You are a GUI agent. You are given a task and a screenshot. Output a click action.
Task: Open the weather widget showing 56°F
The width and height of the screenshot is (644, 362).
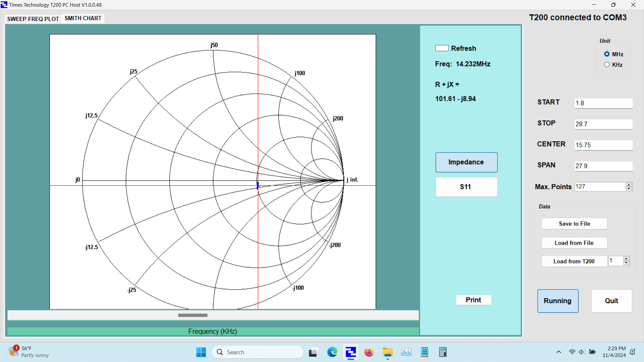coord(29,352)
